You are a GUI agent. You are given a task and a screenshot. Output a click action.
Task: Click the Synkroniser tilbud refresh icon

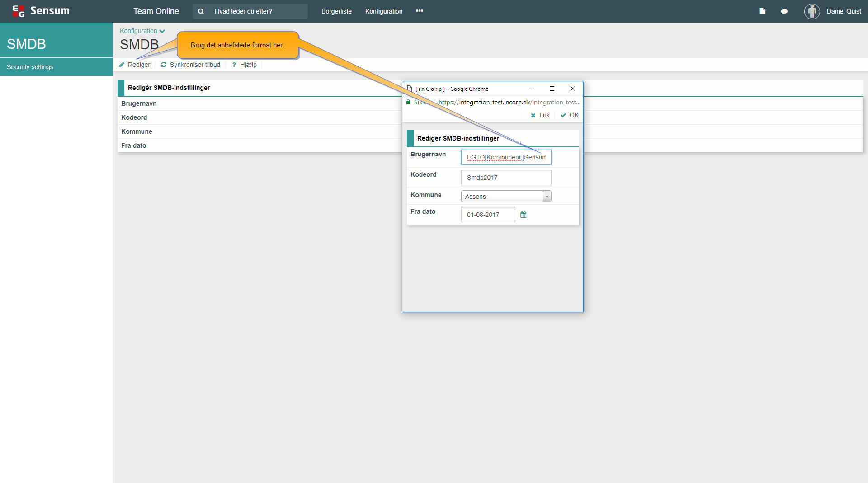[x=164, y=65]
